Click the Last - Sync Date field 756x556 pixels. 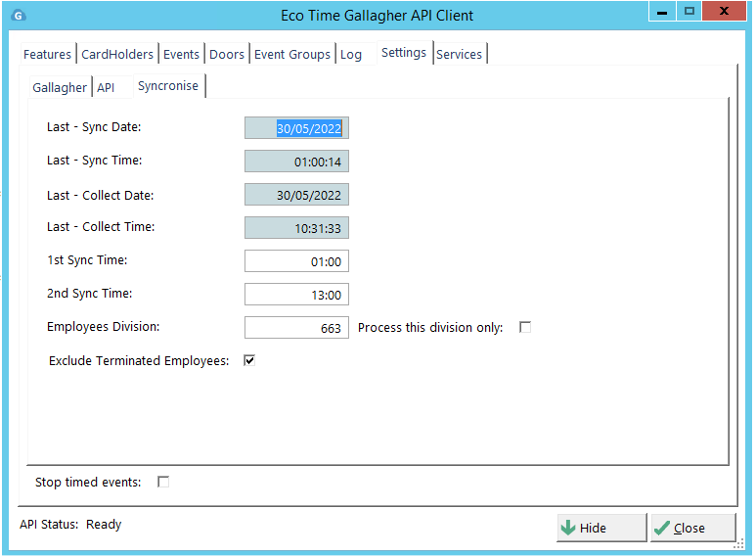296,128
